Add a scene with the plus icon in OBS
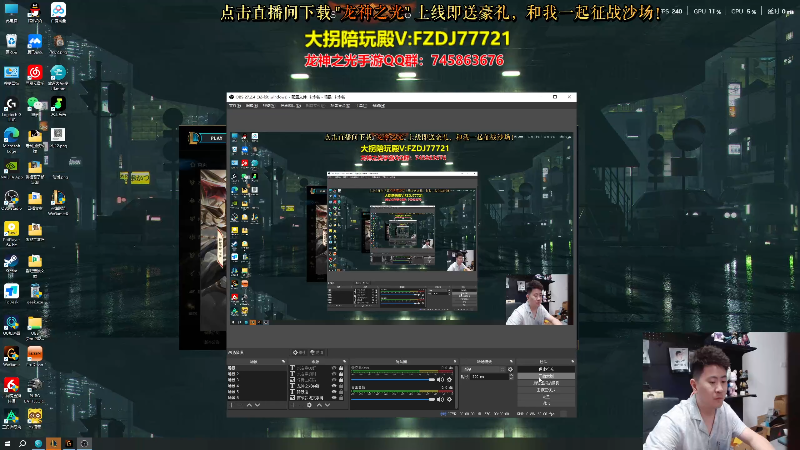The height and width of the screenshot is (450, 800). [232, 405]
